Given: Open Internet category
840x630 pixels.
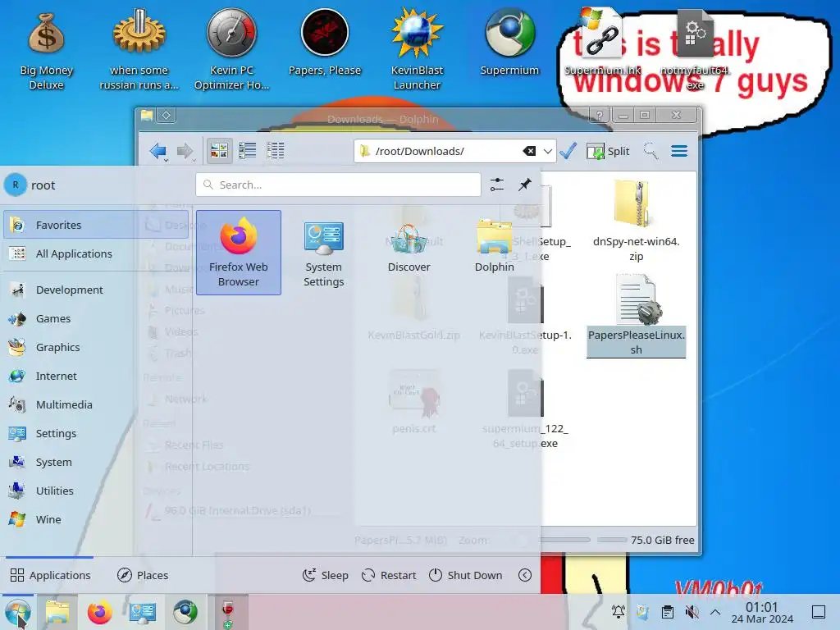Looking at the screenshot, I should (x=96, y=376).
